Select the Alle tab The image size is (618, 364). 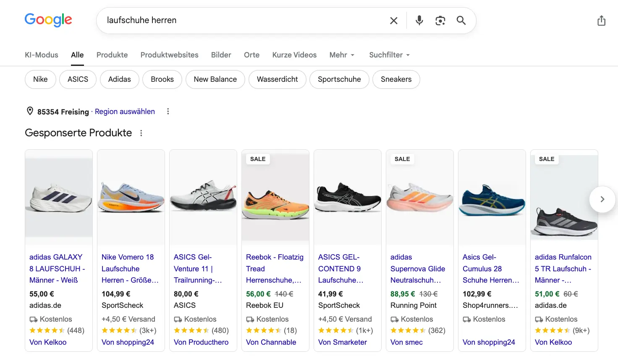point(77,55)
